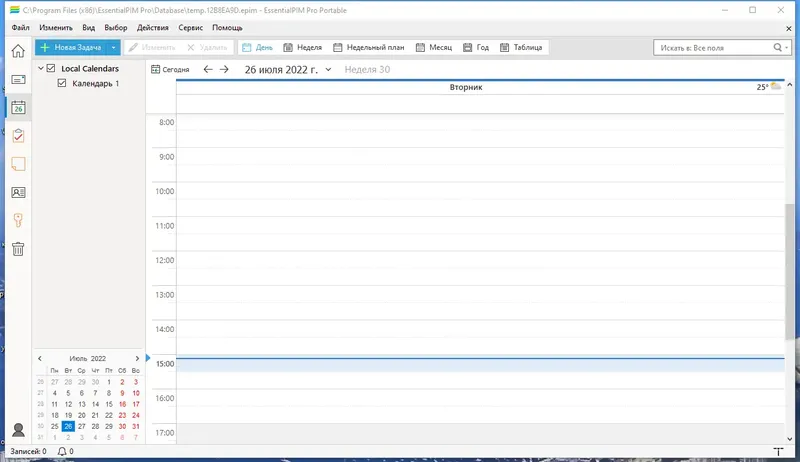Click the weather icon showing 25°
The image size is (800, 462).
point(776,87)
